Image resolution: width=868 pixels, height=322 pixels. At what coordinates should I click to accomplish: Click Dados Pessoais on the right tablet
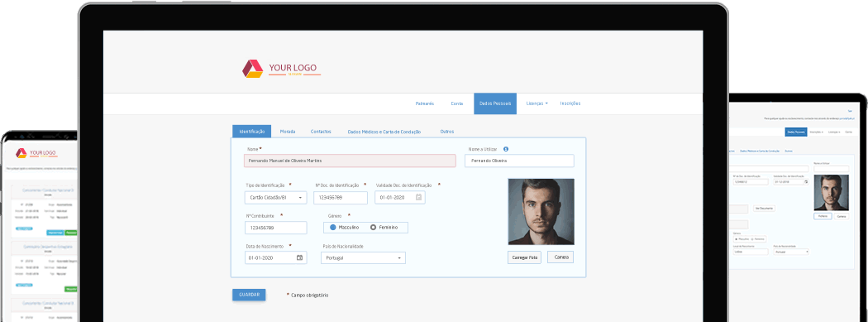(796, 132)
